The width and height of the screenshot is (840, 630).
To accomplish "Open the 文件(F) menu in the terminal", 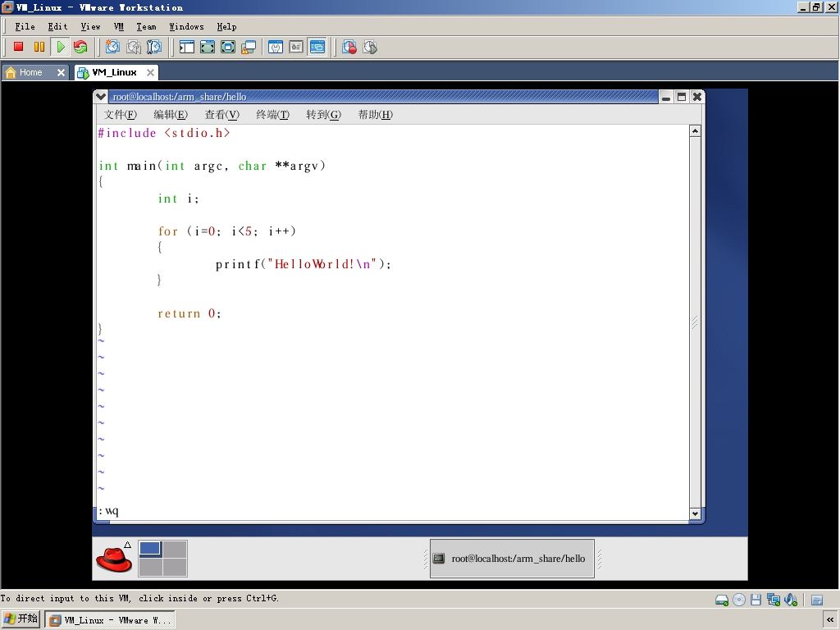I will coord(121,115).
